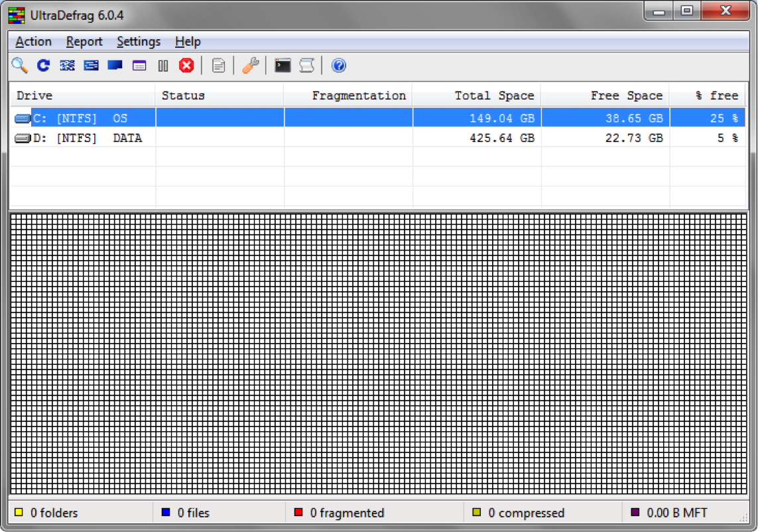Open the fragmentation report document icon
This screenshot has width=758, height=532.
(x=218, y=65)
